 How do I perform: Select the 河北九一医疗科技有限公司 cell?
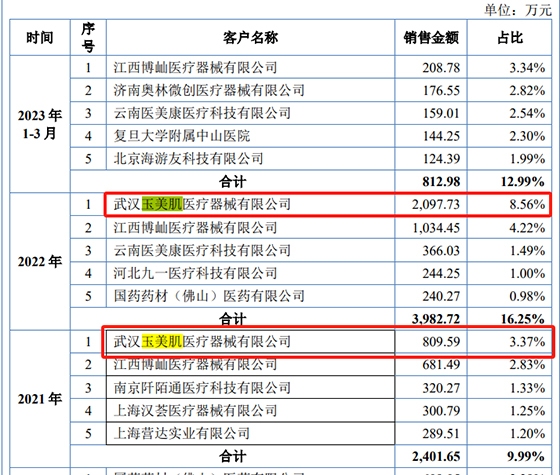pos(250,273)
